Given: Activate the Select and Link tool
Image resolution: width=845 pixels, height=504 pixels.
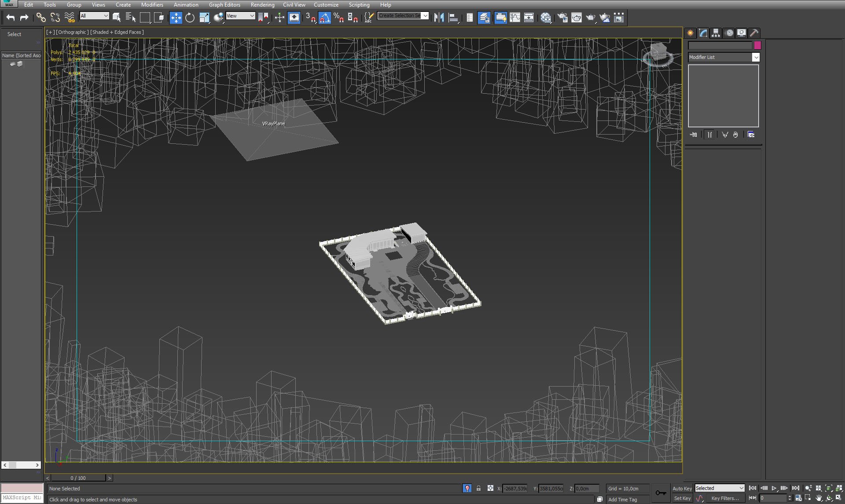Looking at the screenshot, I should (40, 17).
